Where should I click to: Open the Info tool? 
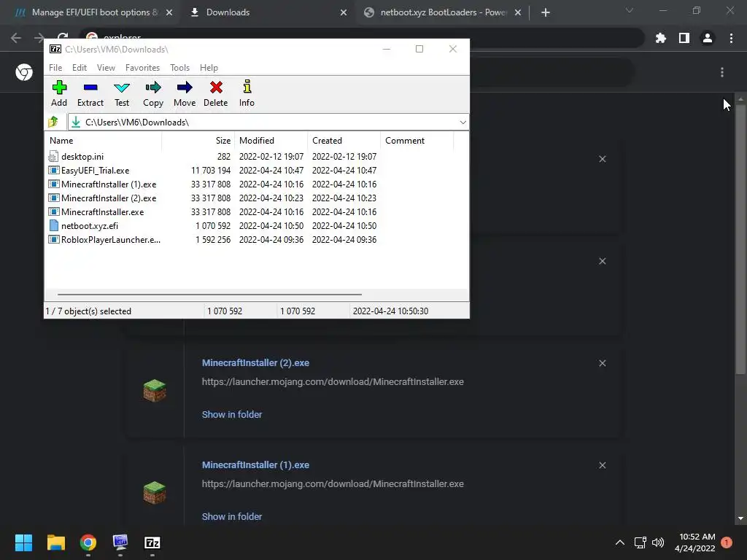click(x=247, y=87)
